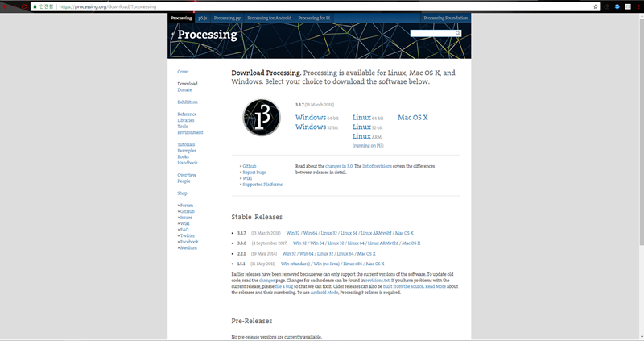Download 2.2.1 Linux 64 stable release
The width and height of the screenshot is (644, 341).
345,254
